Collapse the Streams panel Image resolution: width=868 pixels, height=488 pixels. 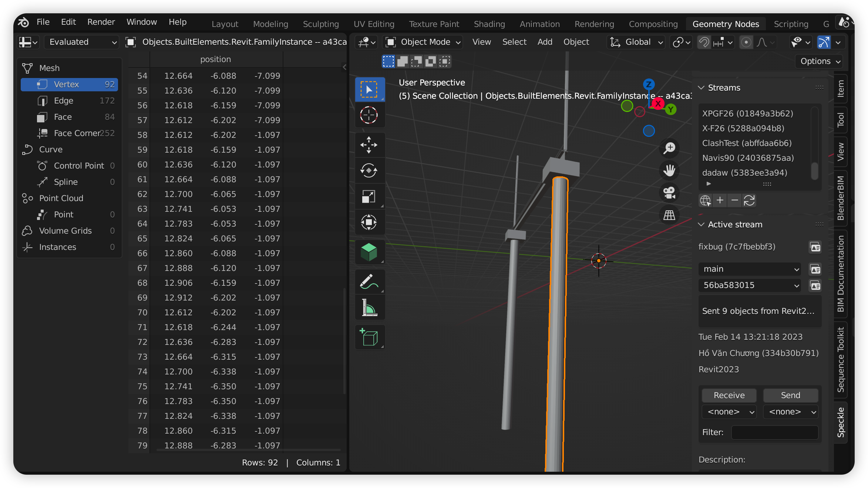coord(701,88)
